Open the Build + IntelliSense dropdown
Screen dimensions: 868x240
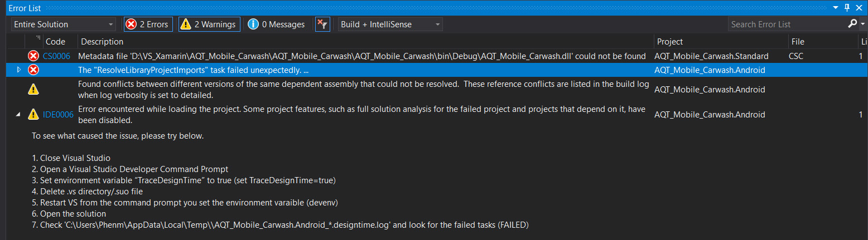(390, 25)
